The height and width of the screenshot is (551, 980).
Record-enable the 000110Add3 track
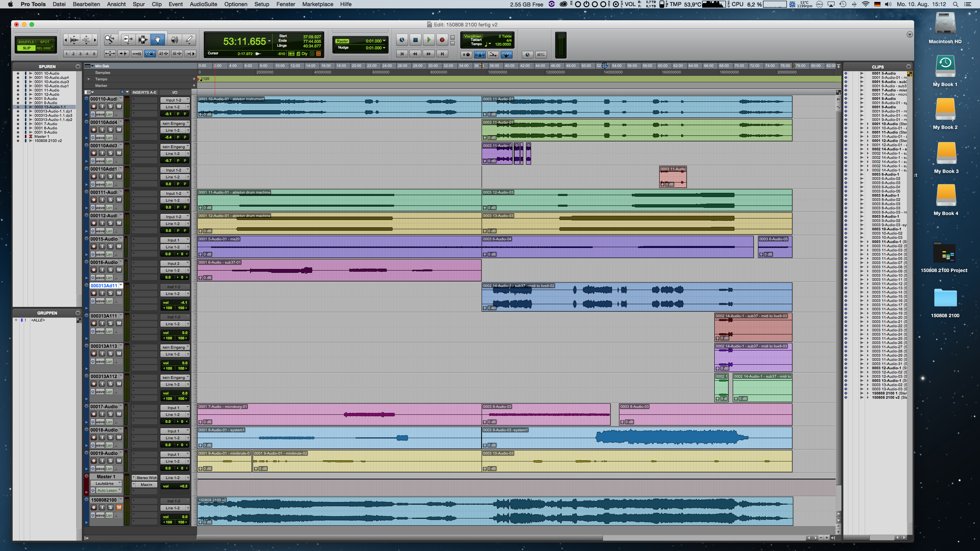click(94, 153)
